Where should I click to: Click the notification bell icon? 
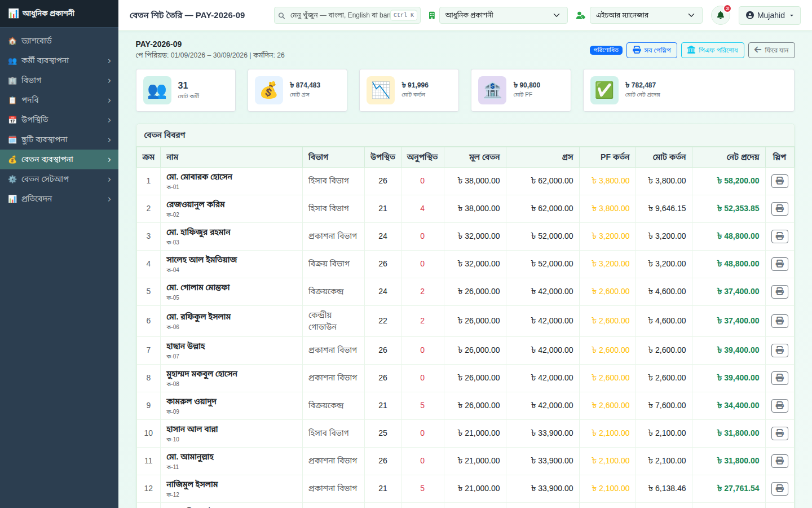tap(720, 15)
